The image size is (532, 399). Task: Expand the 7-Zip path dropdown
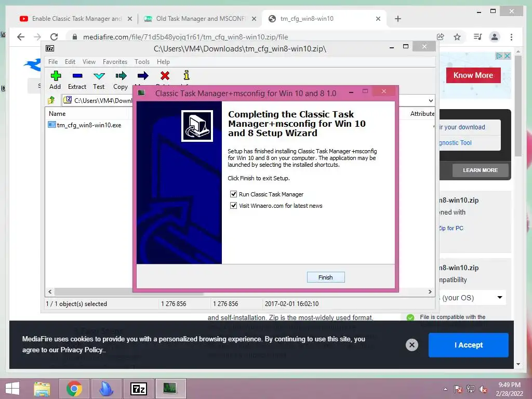point(431,100)
